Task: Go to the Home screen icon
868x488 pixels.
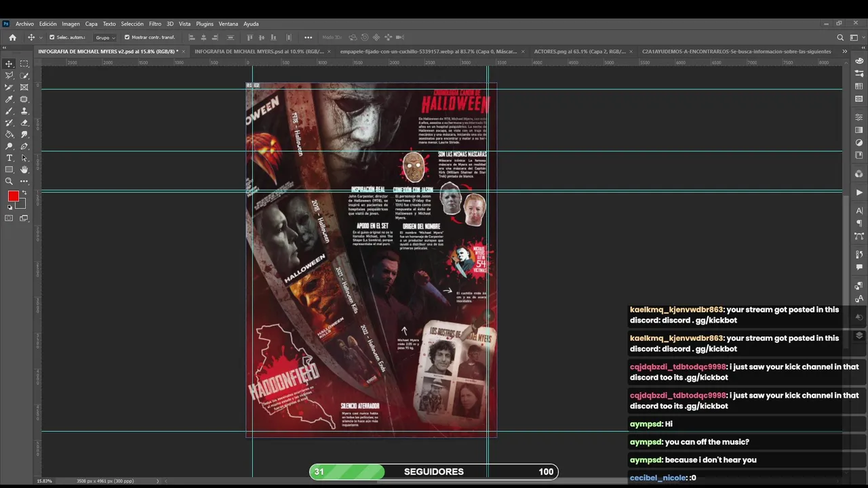Action: [12, 37]
